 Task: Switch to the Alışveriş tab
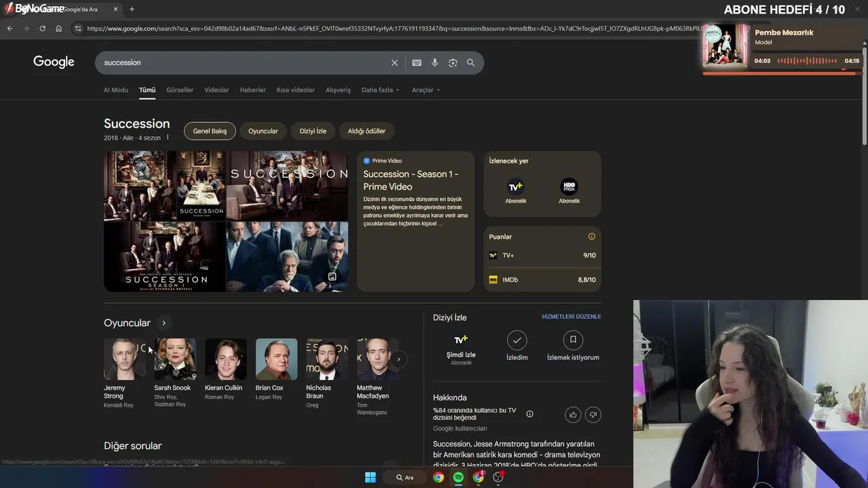click(x=338, y=89)
